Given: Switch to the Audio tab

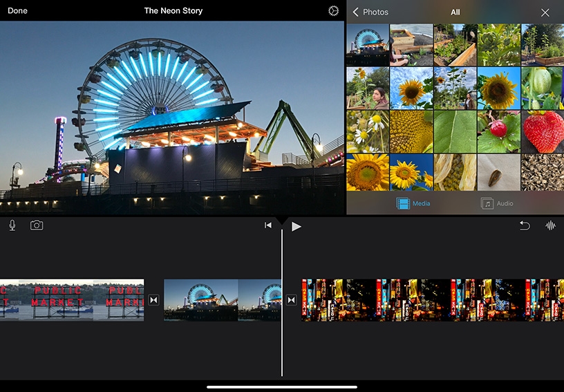Looking at the screenshot, I should pyautogui.click(x=498, y=203).
